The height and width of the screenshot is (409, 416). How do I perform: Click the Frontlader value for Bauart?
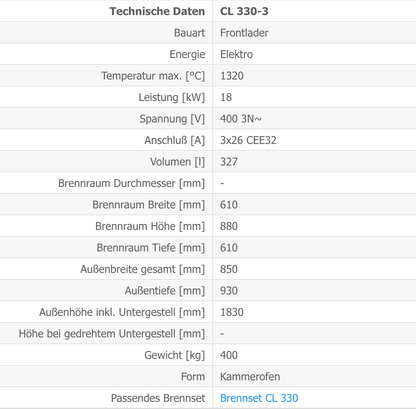(x=244, y=33)
